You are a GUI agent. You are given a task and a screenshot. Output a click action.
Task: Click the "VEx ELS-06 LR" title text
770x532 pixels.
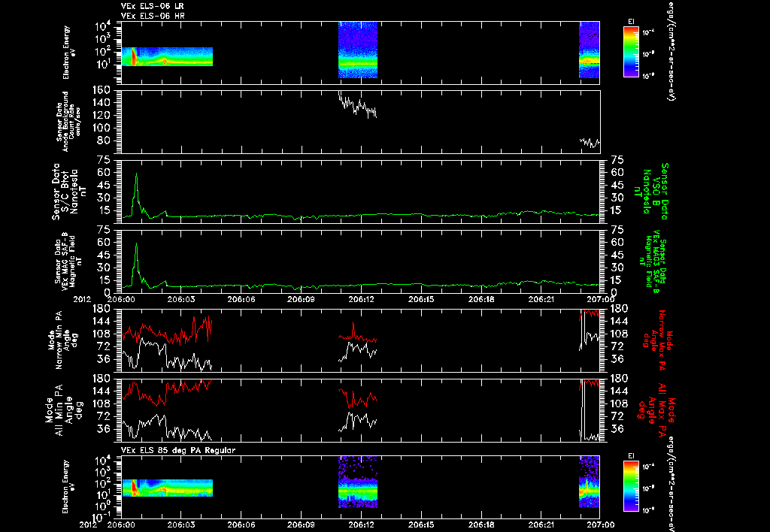point(152,6)
